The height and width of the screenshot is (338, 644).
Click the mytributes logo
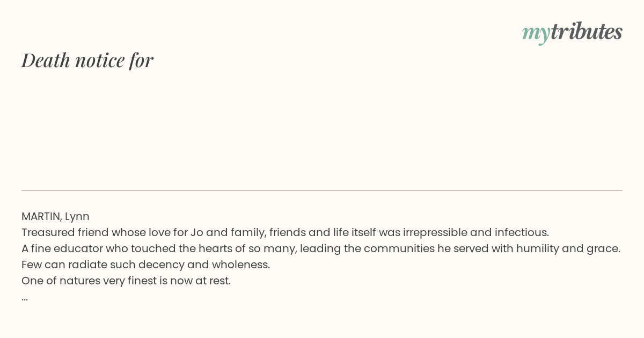(572, 32)
